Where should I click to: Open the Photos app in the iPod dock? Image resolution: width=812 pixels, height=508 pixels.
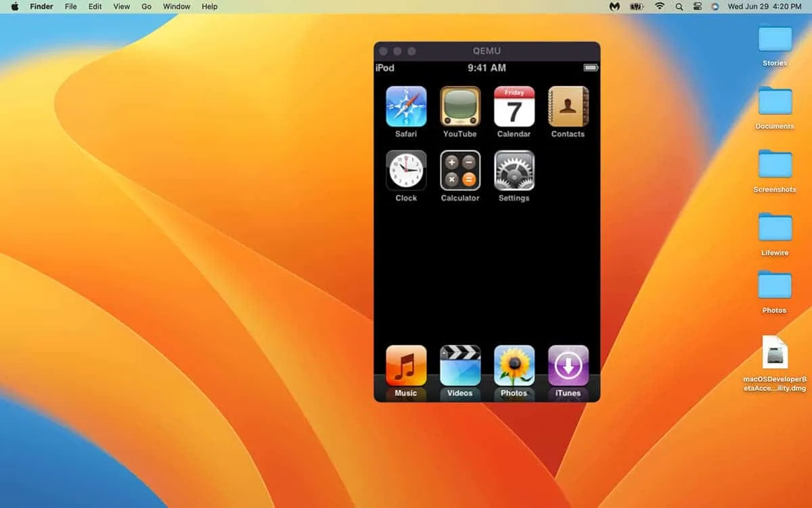(514, 366)
